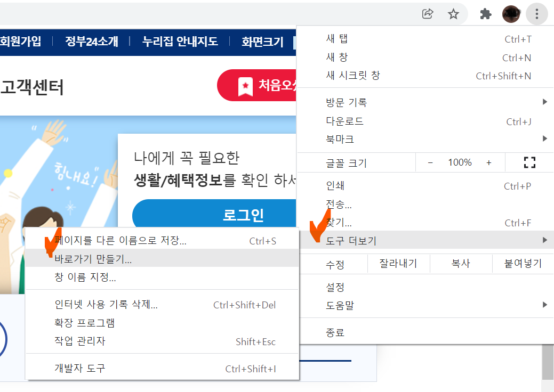554x392 pixels.
Task: Click the 로그인 button
Action: pyautogui.click(x=214, y=215)
